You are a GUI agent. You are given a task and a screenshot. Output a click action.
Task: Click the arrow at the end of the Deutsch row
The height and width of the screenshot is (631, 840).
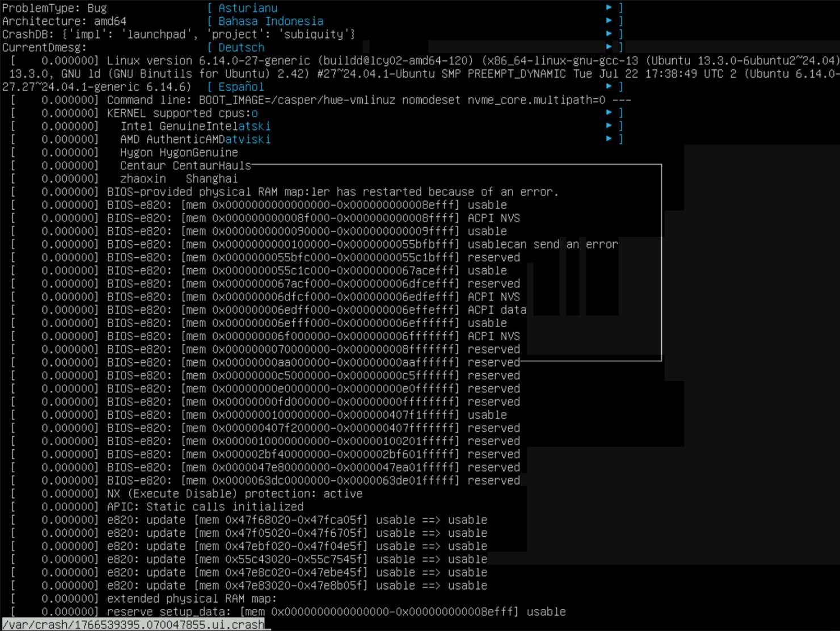pos(608,47)
